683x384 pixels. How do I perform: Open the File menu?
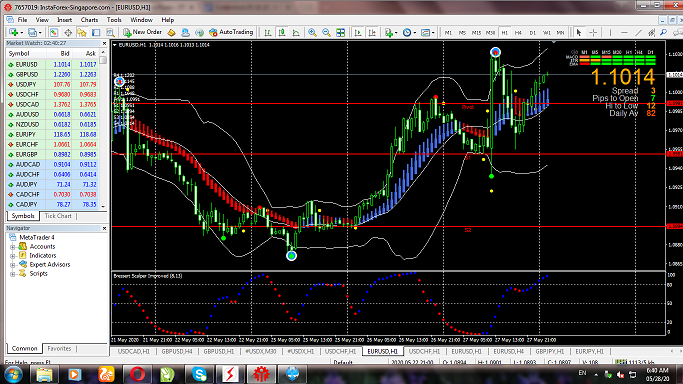pyautogui.click(x=22, y=20)
